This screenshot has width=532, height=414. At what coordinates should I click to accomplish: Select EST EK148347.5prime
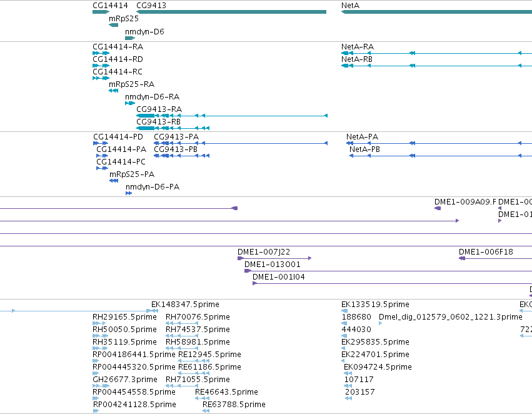[185, 305]
